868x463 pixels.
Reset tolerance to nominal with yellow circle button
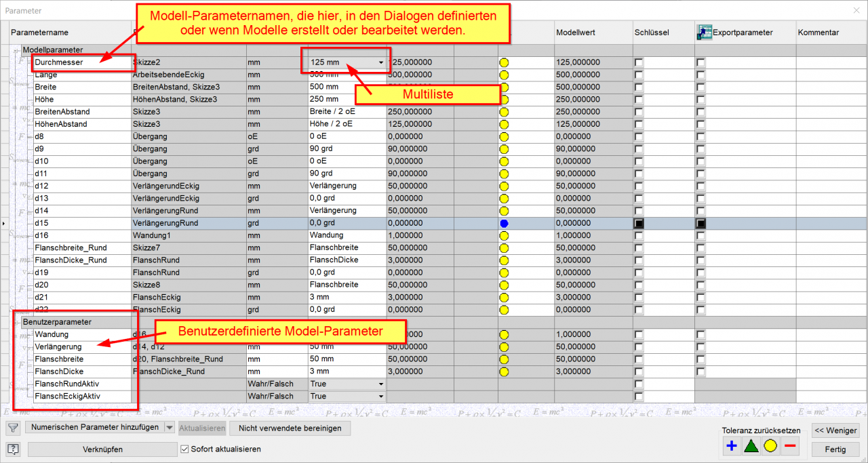[770, 445]
